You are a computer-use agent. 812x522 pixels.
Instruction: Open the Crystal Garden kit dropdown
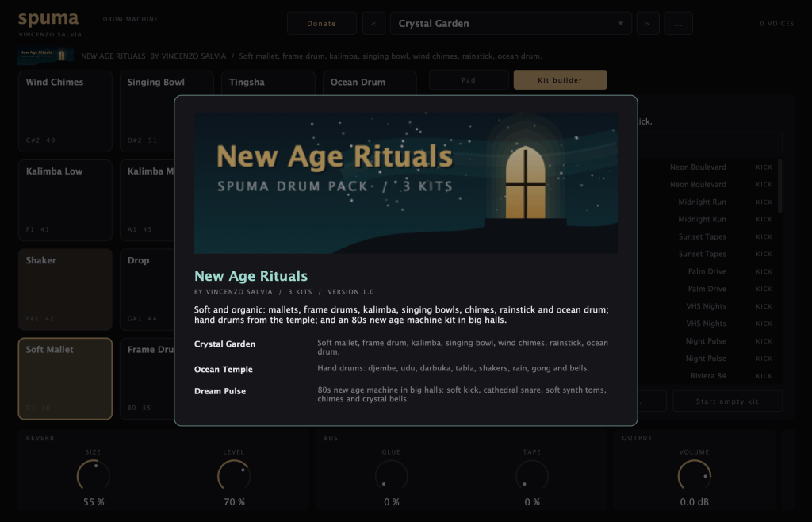tap(511, 24)
